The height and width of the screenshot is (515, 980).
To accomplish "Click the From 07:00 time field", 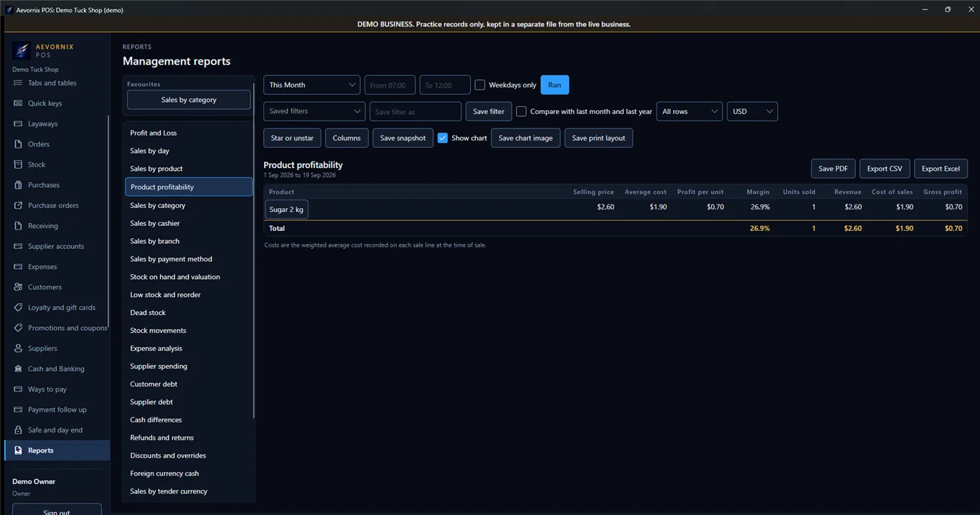I will (390, 85).
